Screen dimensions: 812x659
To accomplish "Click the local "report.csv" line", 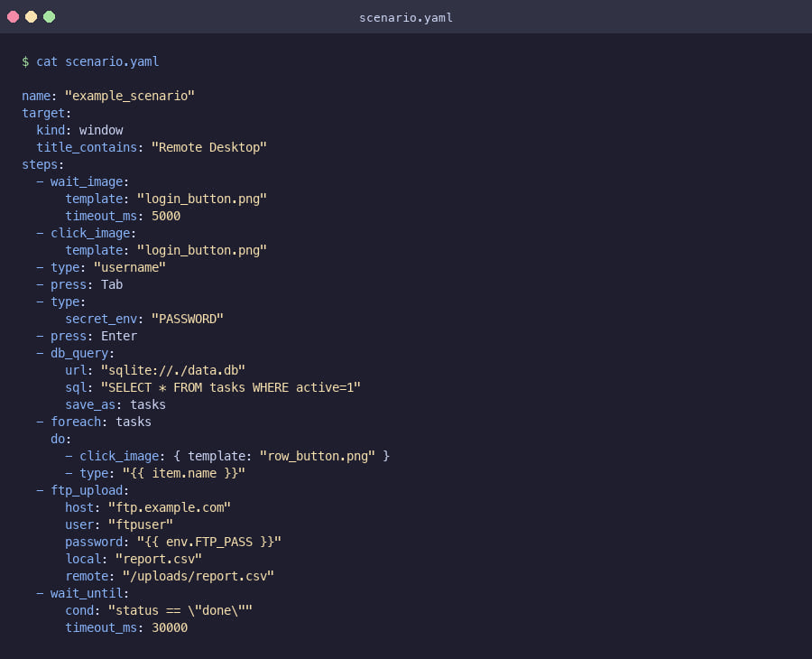I will click(x=134, y=559).
